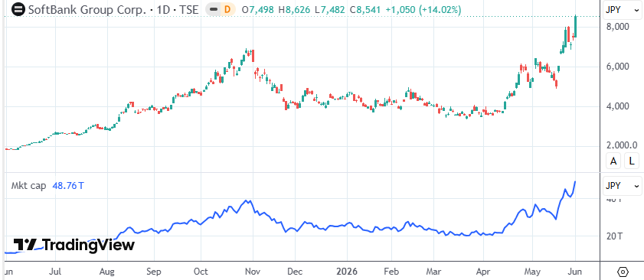Click the 6,000 price axis label
This screenshot has height=280, width=644.
tap(617, 67)
